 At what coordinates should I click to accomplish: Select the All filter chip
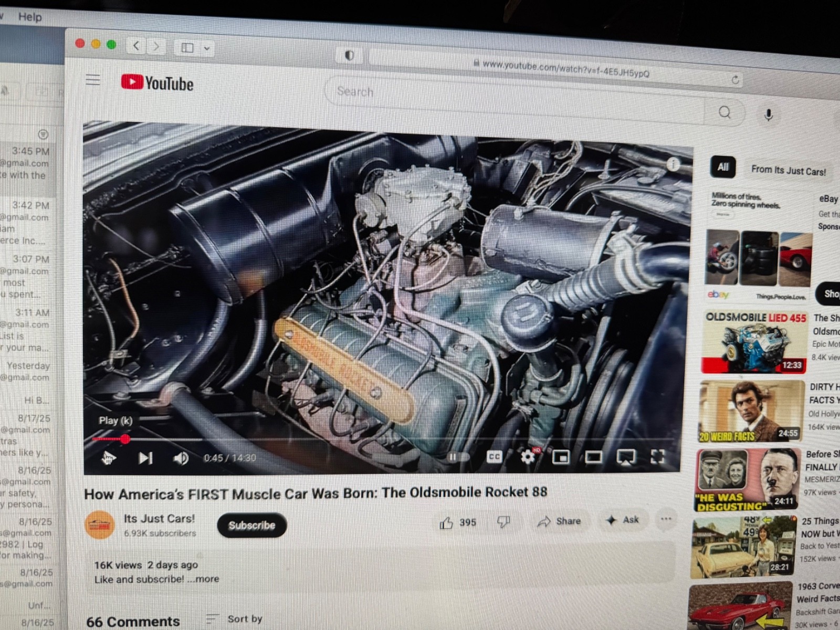click(723, 167)
